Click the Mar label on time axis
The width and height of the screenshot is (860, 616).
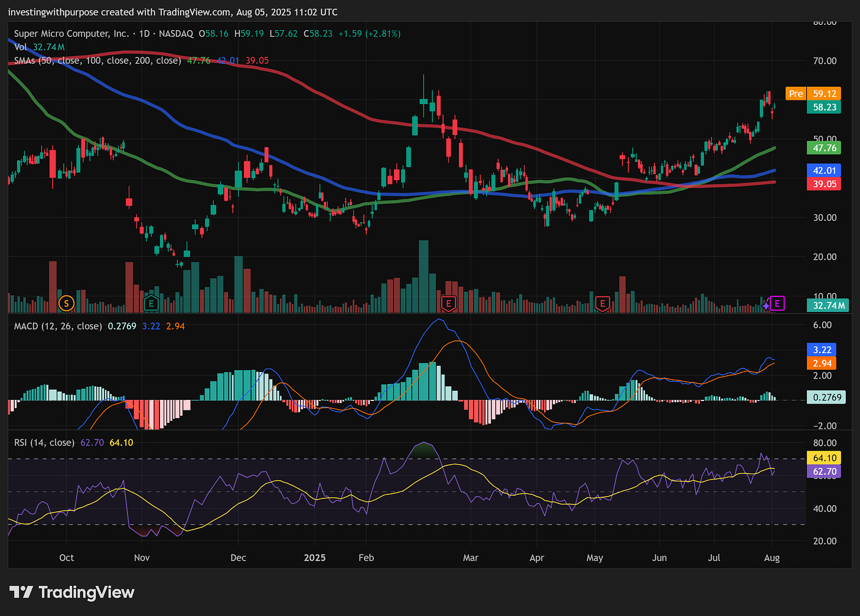point(471,558)
